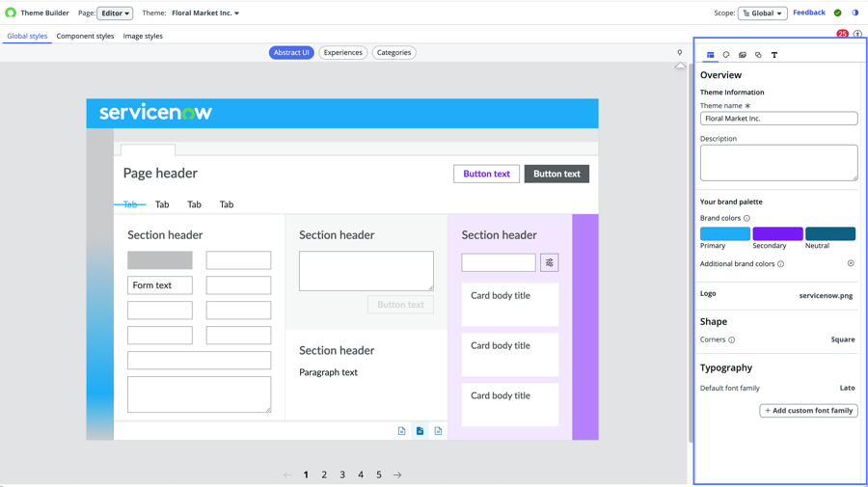Click Add custom font family button
Image resolution: width=868 pixels, height=487 pixels.
click(x=808, y=411)
